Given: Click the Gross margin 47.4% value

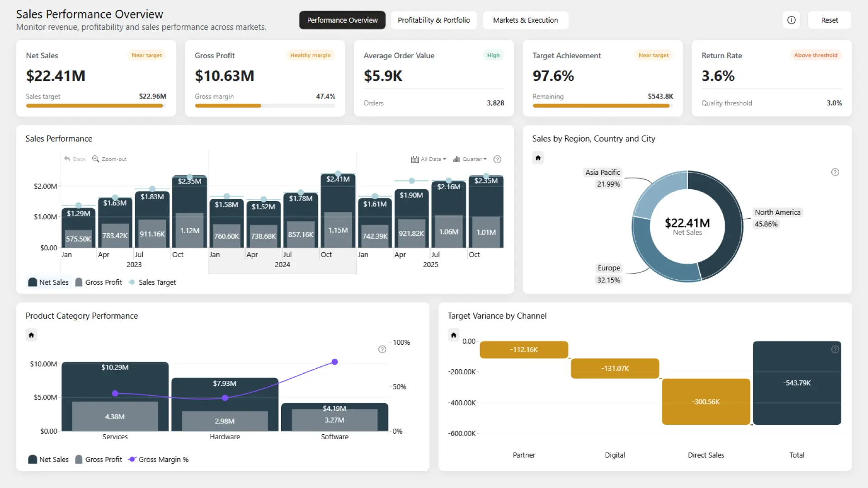Looking at the screenshot, I should (325, 96).
